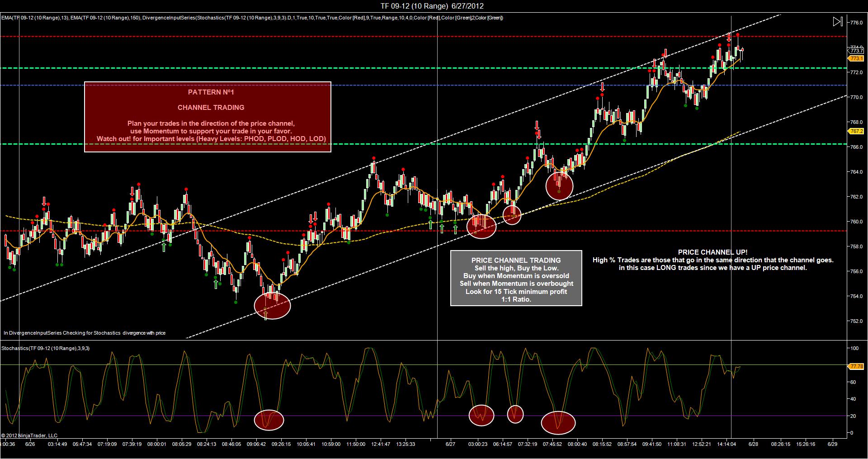
Task: Click the 10:59:00 time axis label
Action: pyautogui.click(x=331, y=444)
